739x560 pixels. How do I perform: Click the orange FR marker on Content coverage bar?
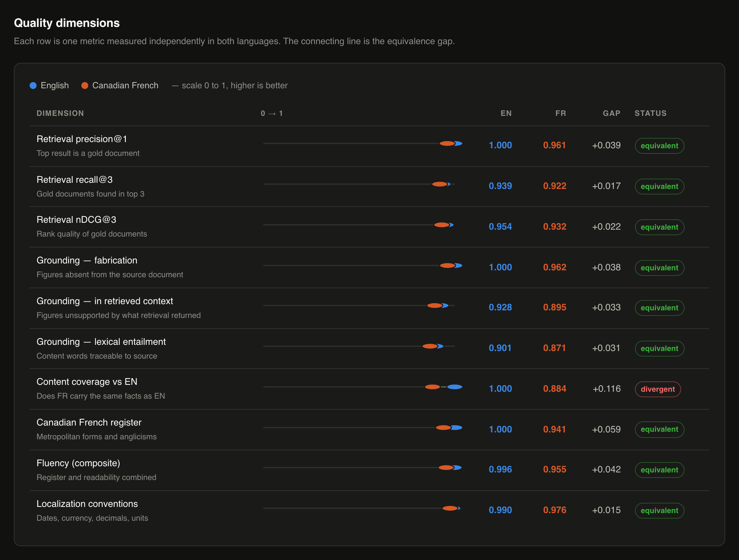(x=432, y=387)
